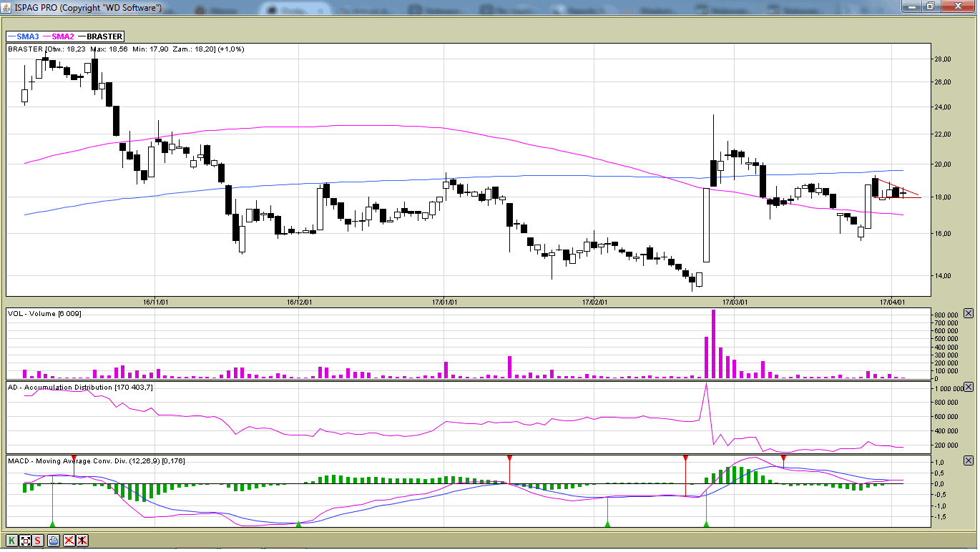Restore down the ISPAG PRO window
The height and width of the screenshot is (552, 980).
click(x=930, y=6)
